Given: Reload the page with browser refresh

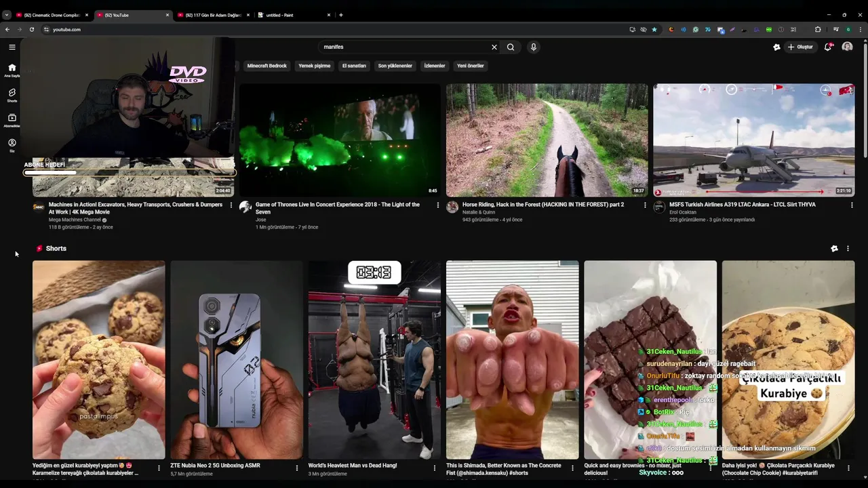Looking at the screenshot, I should coord(31,29).
